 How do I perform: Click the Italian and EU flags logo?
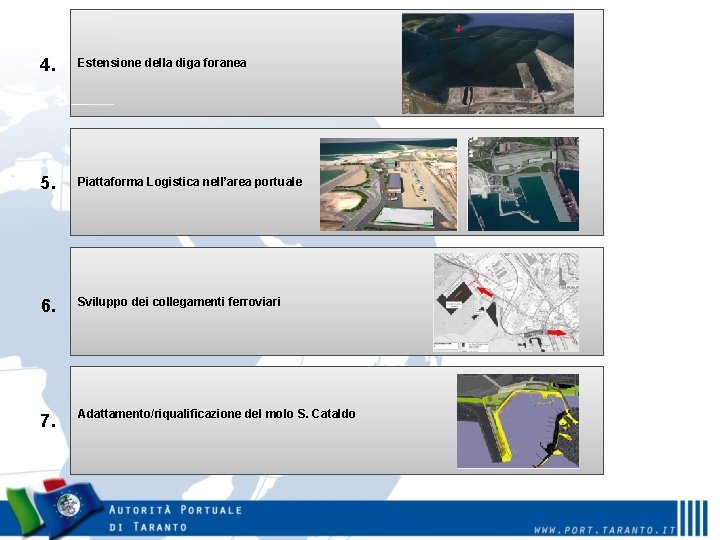click(x=54, y=507)
